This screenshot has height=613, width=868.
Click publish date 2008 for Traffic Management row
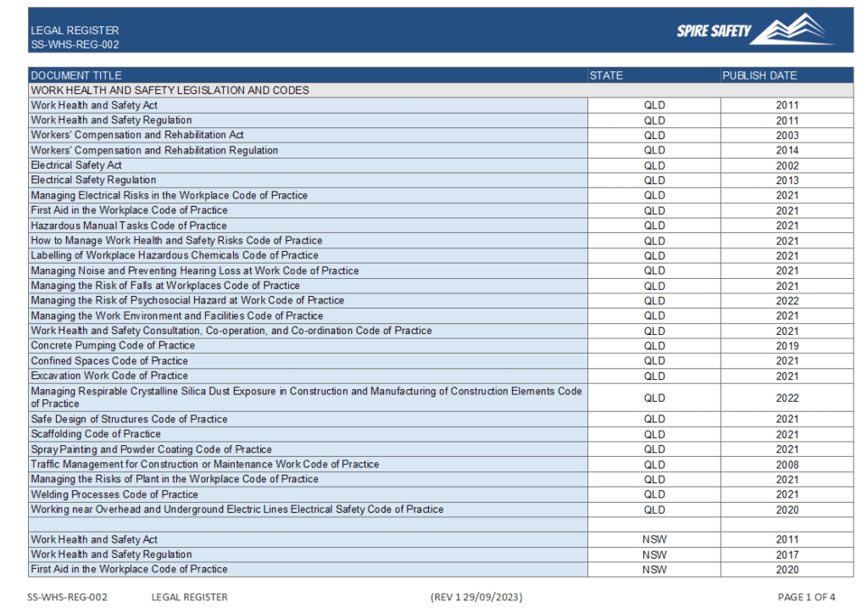coord(787,465)
